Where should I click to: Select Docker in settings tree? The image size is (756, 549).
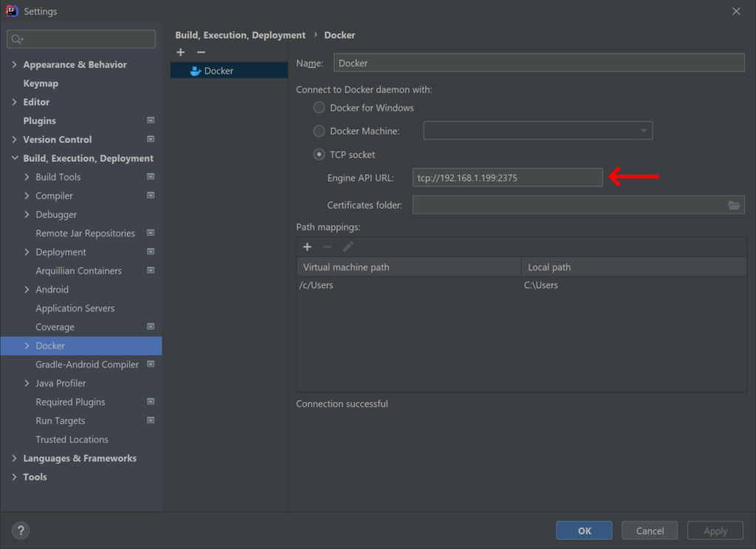click(x=81, y=346)
